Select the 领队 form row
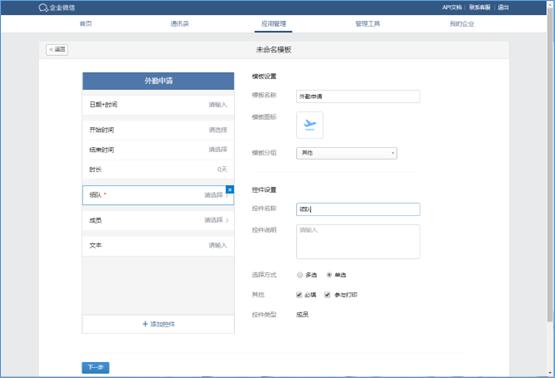 pos(158,195)
